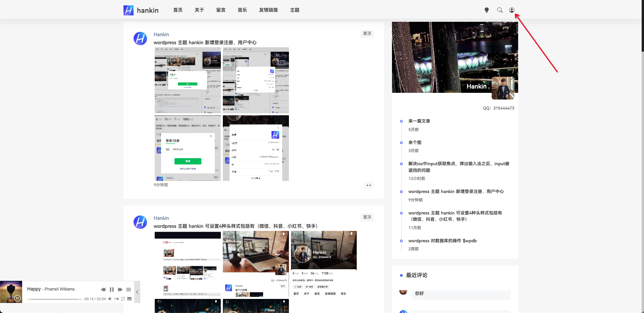Image resolution: width=644 pixels, height=313 pixels.
Task: Open the search icon in the header
Action: click(x=500, y=10)
